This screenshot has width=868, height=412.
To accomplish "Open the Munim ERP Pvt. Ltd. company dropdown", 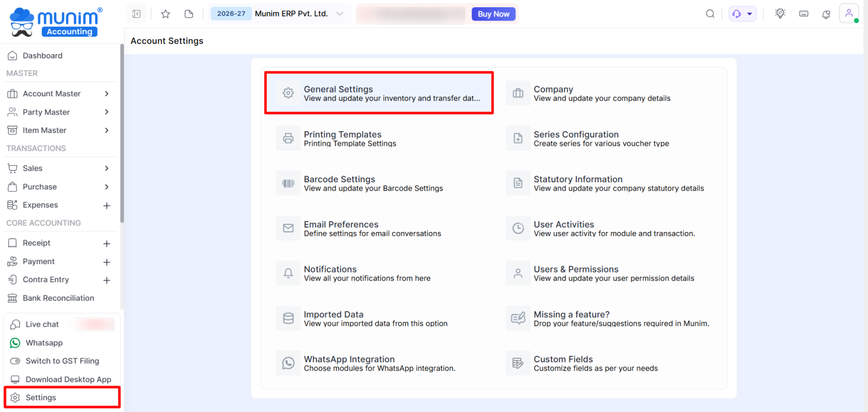I will tap(299, 14).
